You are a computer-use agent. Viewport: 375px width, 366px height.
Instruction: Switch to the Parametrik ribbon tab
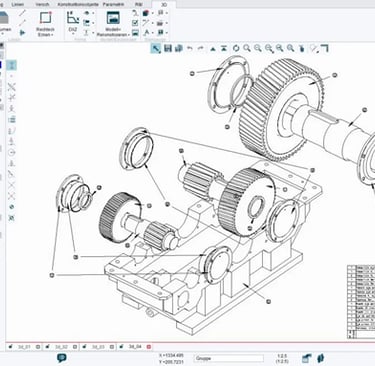pos(113,5)
